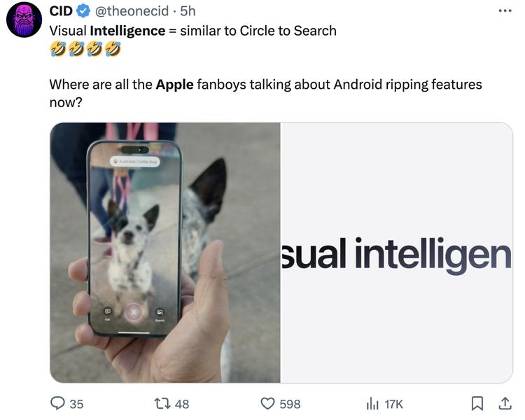Open the 'sual intelligen' text image
Image resolution: width=525 pixels, height=420 pixels.
click(x=396, y=253)
